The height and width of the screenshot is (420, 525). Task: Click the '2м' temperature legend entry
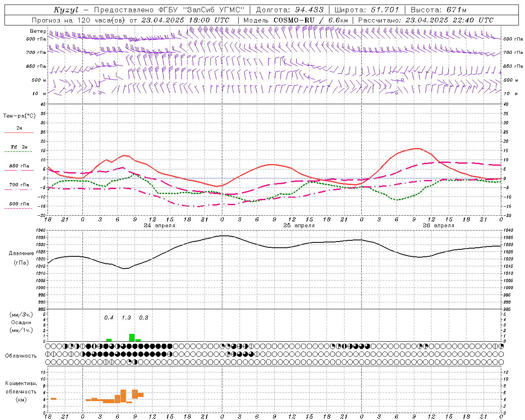coord(19,128)
